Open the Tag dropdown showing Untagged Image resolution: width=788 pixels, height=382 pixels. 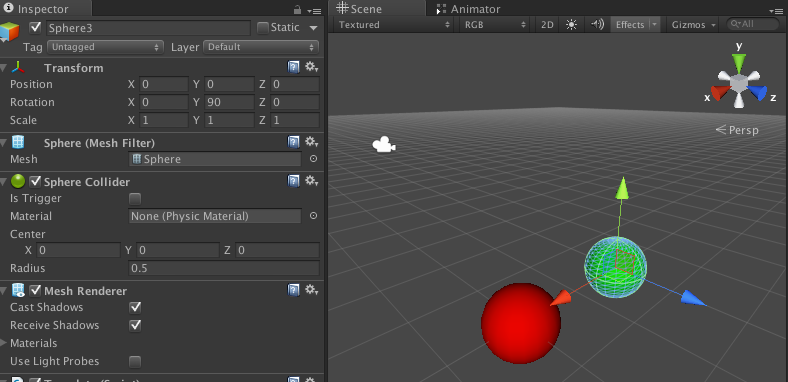pos(106,47)
